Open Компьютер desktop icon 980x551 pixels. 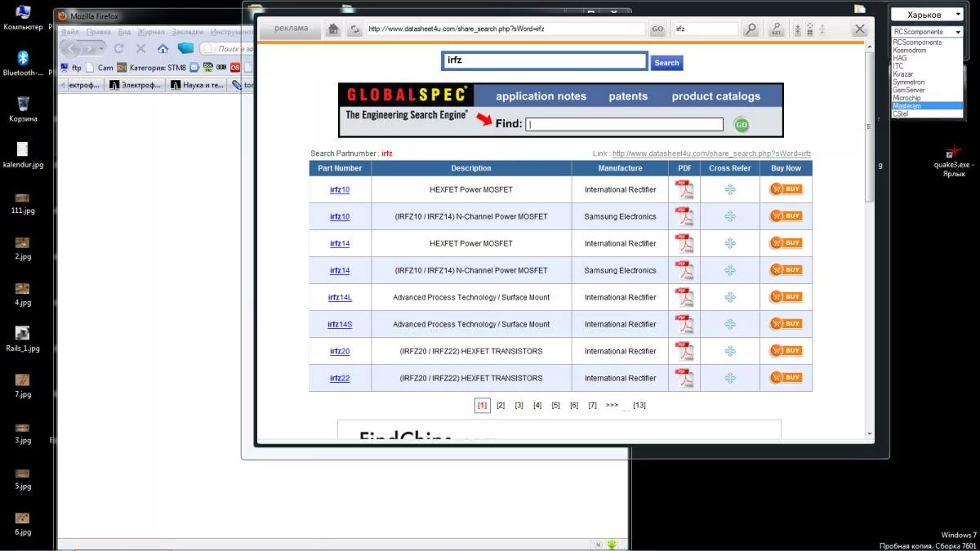tap(23, 17)
